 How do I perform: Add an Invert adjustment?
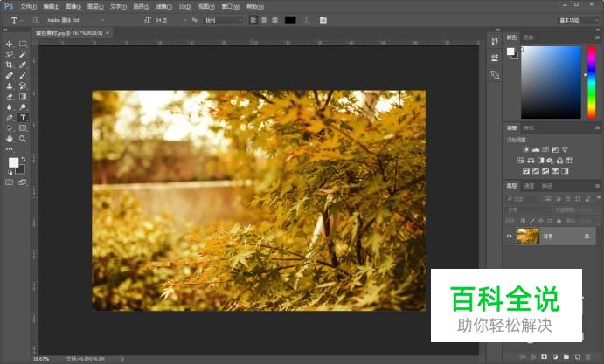tap(526, 171)
